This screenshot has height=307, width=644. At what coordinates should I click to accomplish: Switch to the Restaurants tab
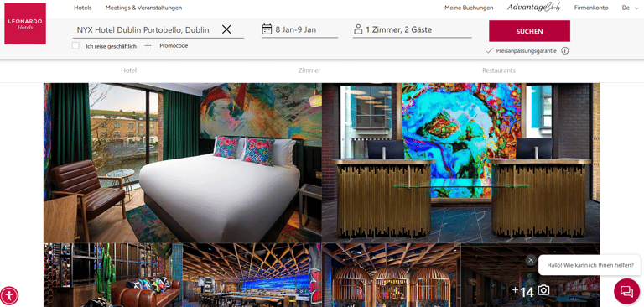(499, 70)
